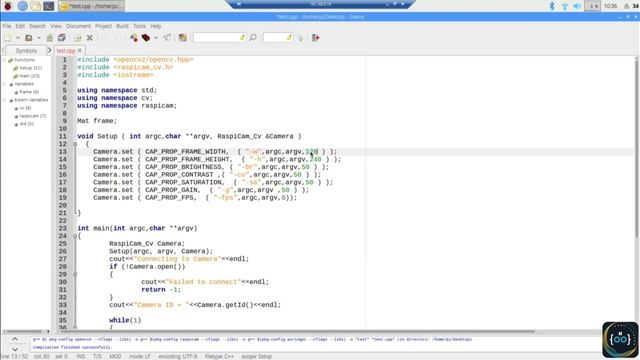Open the Document menu
The width and height of the screenshot is (640, 360).
78,26
